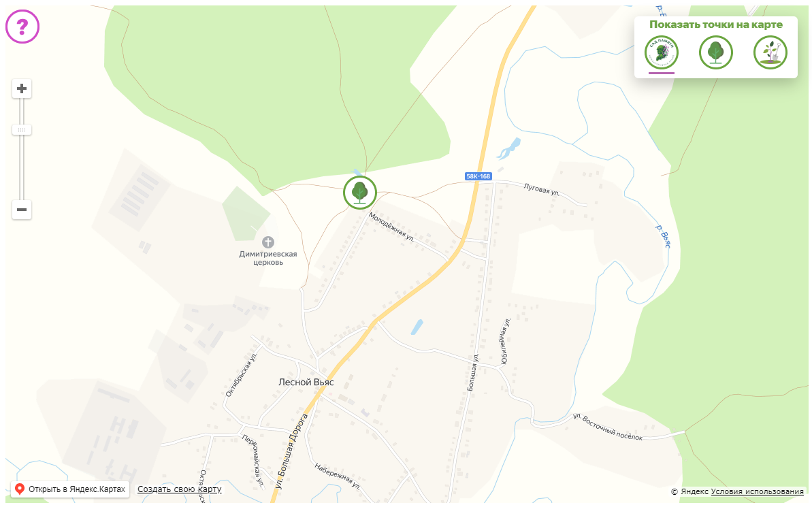Screen dimensions: 812x505
Task: Click the Показать точки на карте heading
Action: 715,25
